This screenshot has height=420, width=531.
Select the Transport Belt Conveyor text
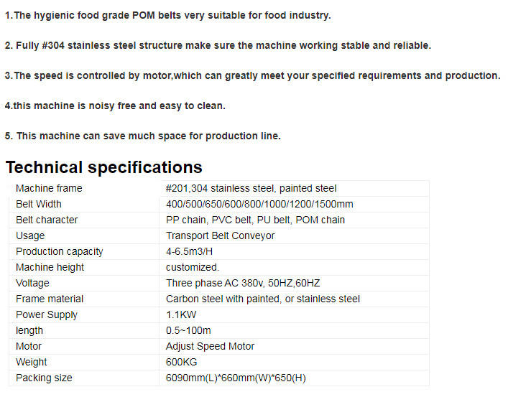pyautogui.click(x=220, y=235)
